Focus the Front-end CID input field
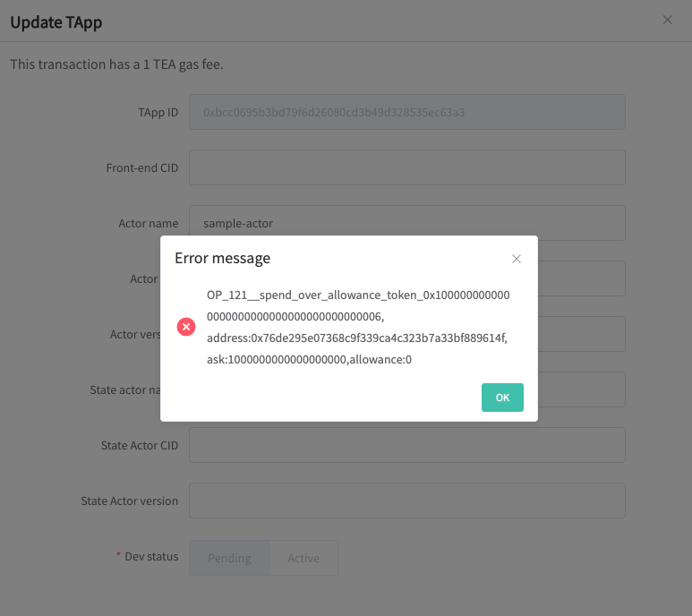692x616 pixels. [406, 167]
